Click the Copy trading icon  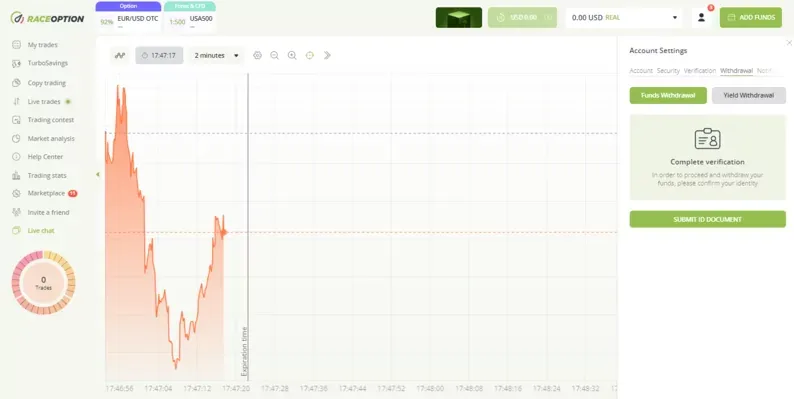click(x=16, y=83)
